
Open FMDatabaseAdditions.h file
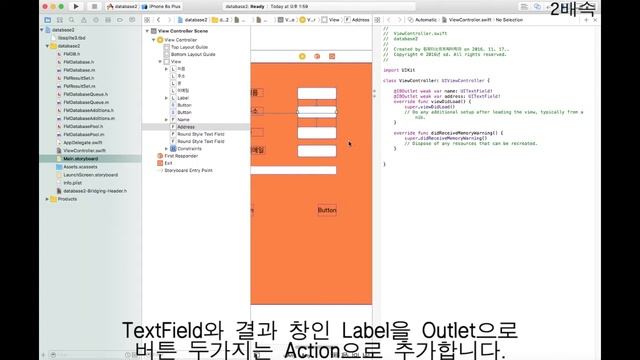[x=89, y=110]
